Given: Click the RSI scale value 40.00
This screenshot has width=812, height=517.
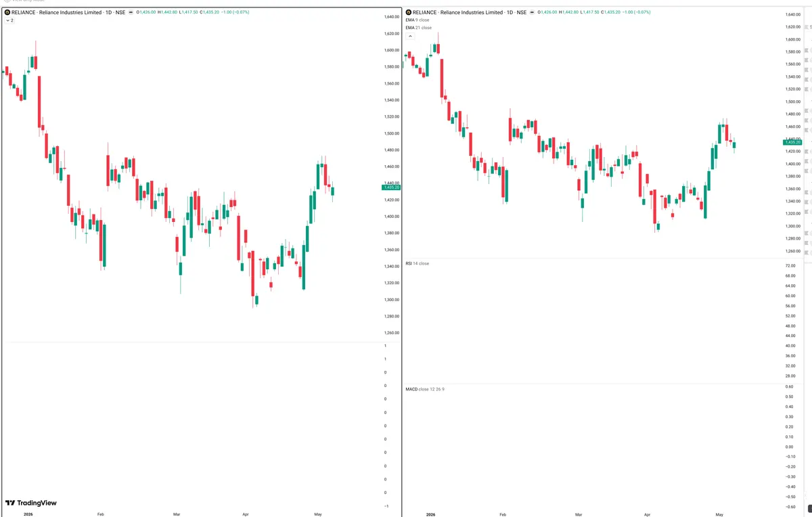Looking at the screenshot, I should coord(790,346).
